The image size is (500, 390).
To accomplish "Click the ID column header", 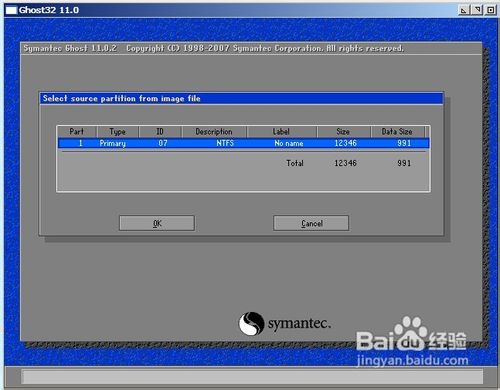I will click(160, 132).
